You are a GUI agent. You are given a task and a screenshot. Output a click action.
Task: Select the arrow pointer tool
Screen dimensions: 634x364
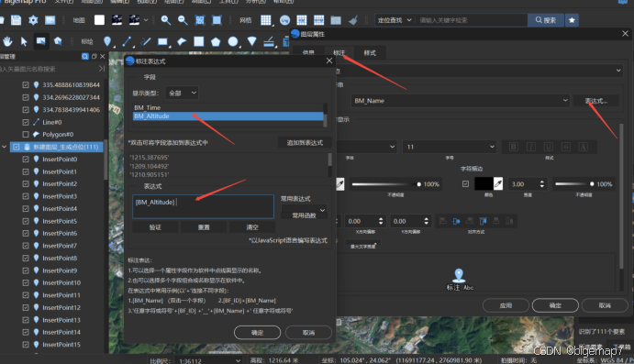pyautogui.click(x=24, y=41)
